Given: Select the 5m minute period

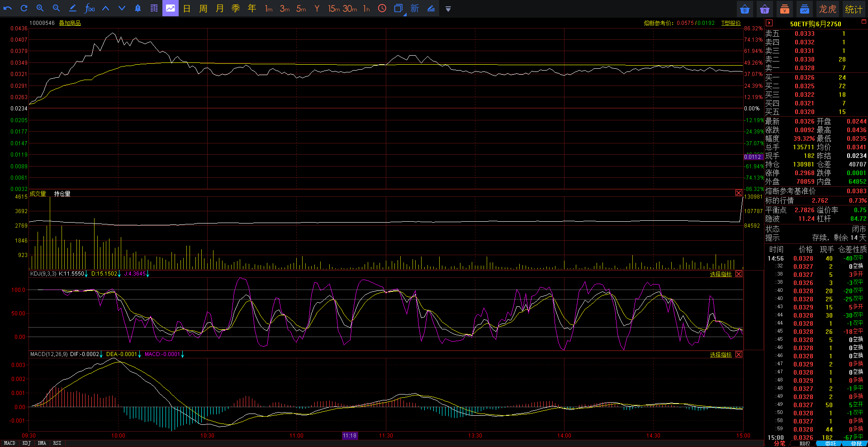Looking at the screenshot, I should (301, 9).
